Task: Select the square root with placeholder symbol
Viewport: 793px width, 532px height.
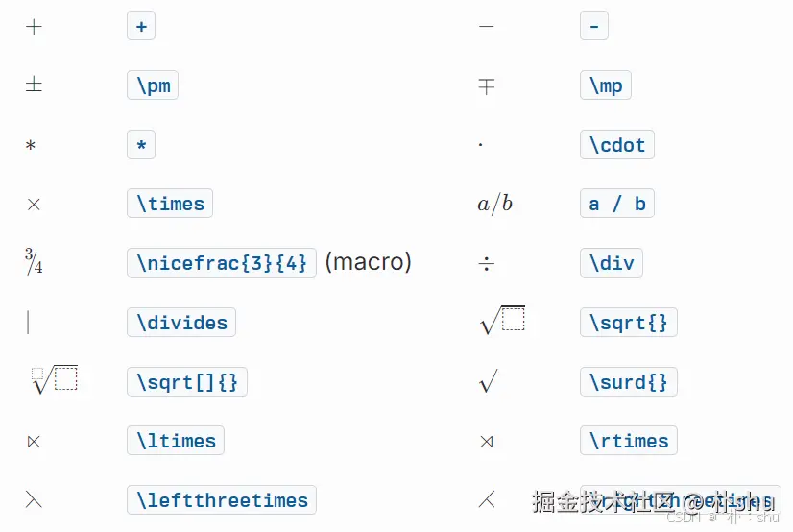Action: (503, 320)
